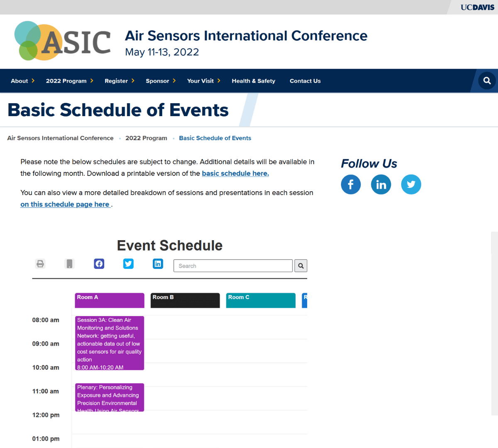498x448 pixels.
Task: Share schedule via Facebook square icon
Action: [99, 264]
